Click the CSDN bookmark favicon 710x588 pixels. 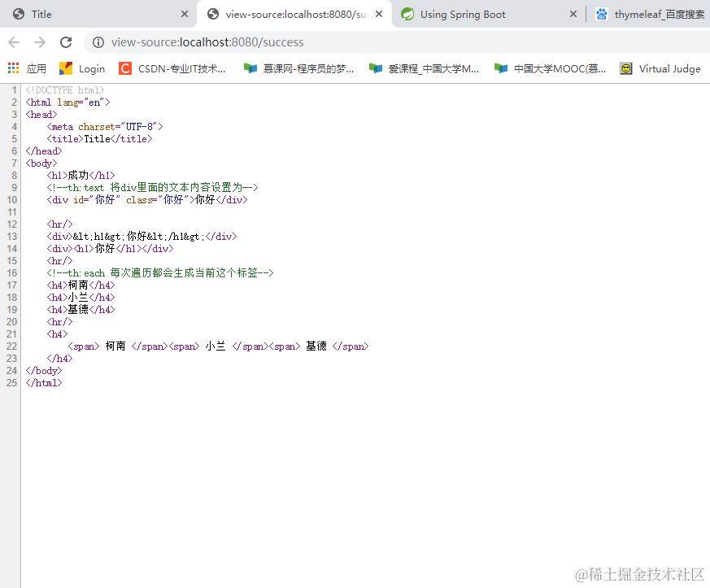point(125,68)
